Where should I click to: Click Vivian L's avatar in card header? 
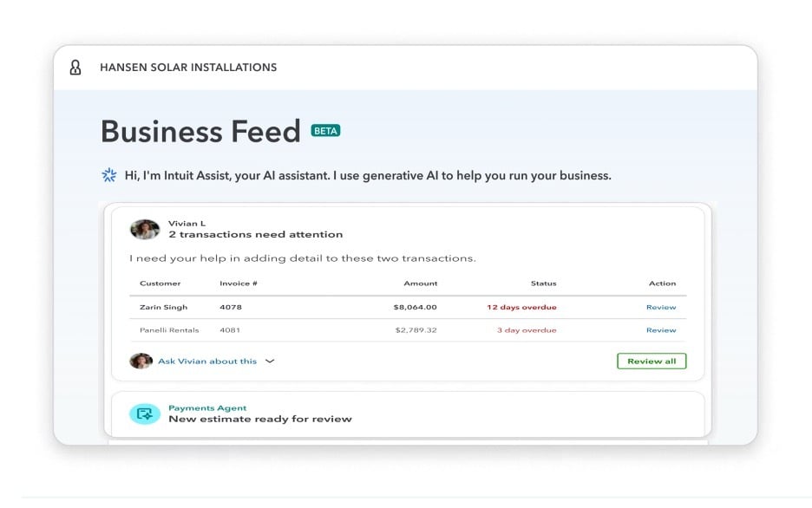tap(145, 229)
